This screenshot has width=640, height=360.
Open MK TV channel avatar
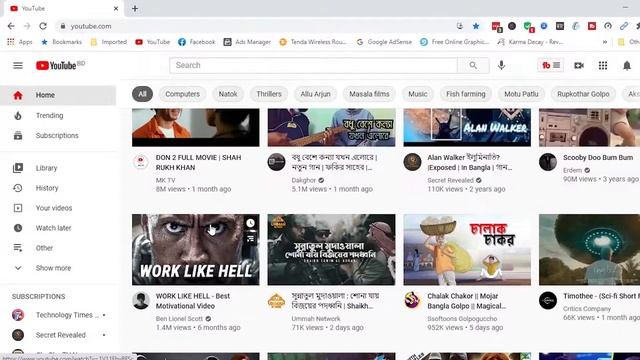pos(141,162)
